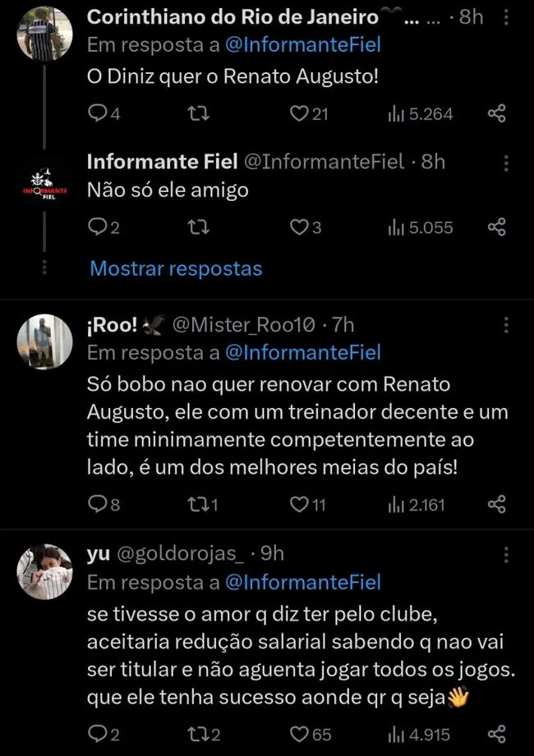Screen dimensions: 534x756
Task: Click the share icon on Informante Fiel's reply
Action: [x=497, y=227]
